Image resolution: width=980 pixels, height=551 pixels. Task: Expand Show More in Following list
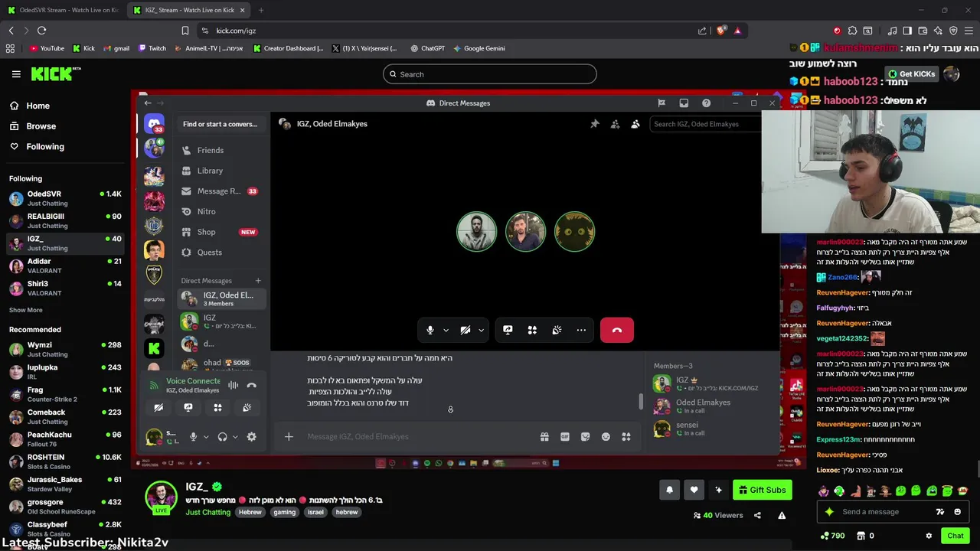(26, 310)
